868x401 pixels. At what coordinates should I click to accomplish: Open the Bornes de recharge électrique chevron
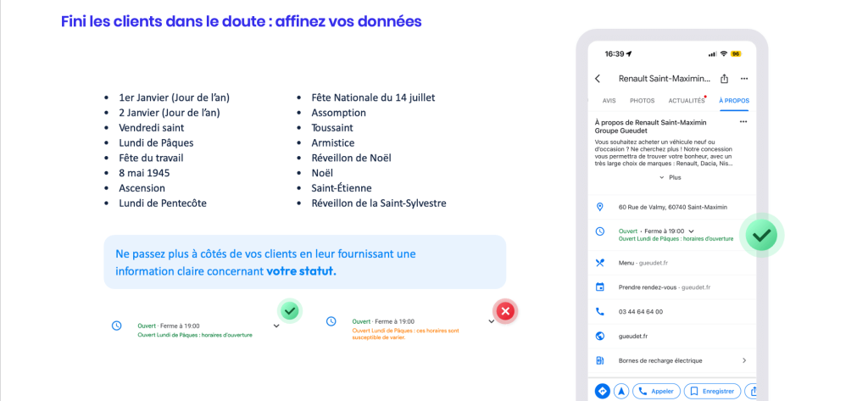(744, 360)
